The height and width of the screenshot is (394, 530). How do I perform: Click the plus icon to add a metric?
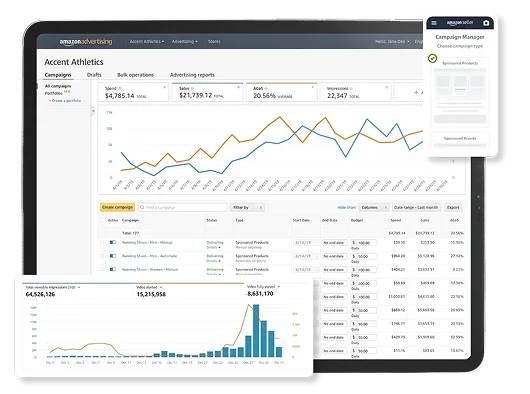coord(416,92)
